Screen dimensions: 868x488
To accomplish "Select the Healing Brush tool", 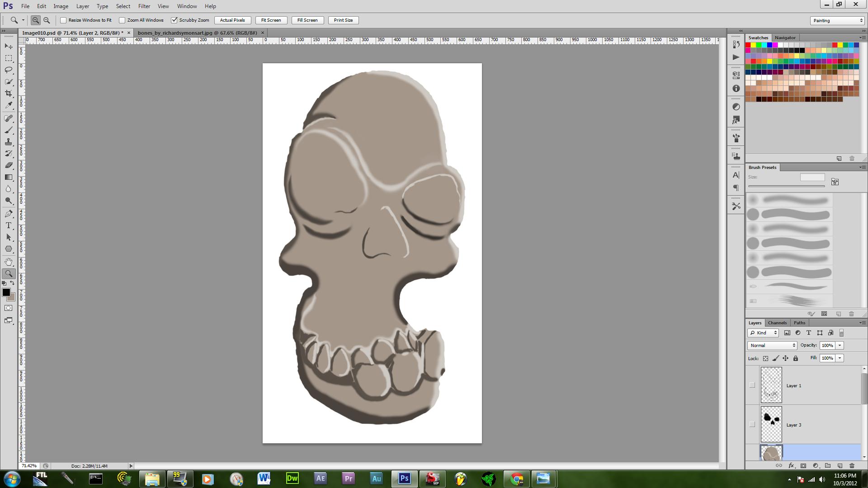I will point(9,118).
